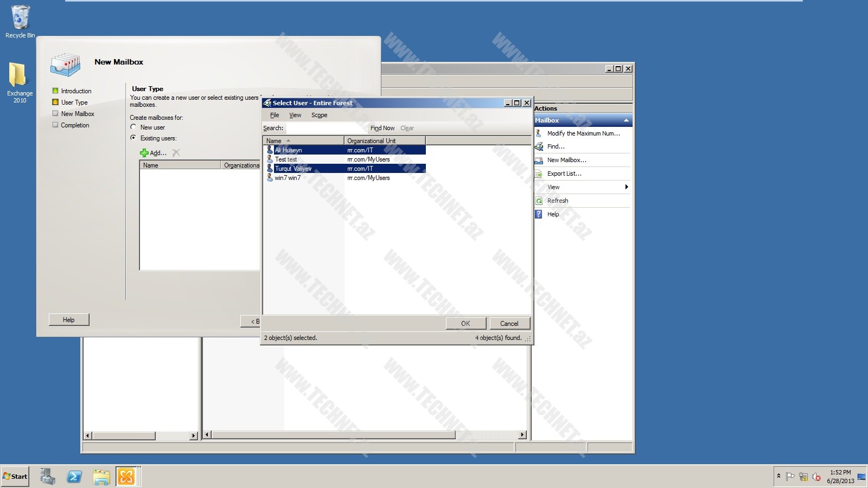Launch PowerShell from the taskbar
This screenshot has height=488, width=868.
click(74, 477)
